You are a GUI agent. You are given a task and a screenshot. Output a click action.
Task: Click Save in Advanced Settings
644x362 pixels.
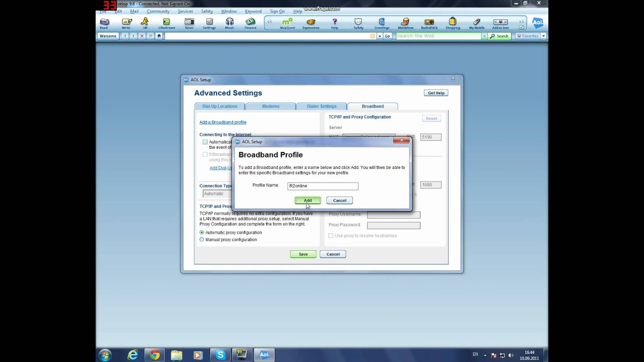tap(303, 254)
